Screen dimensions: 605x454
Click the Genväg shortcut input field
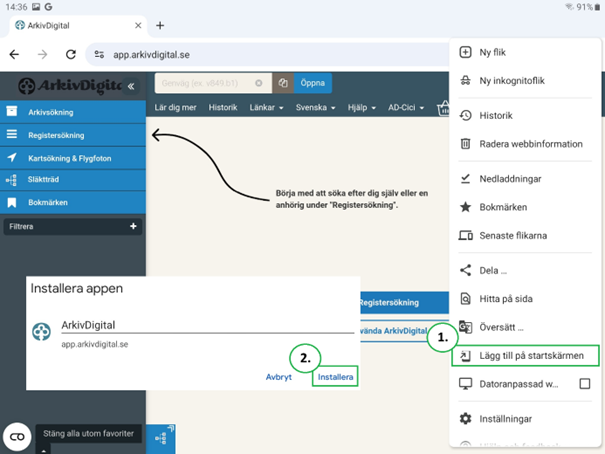tap(205, 84)
